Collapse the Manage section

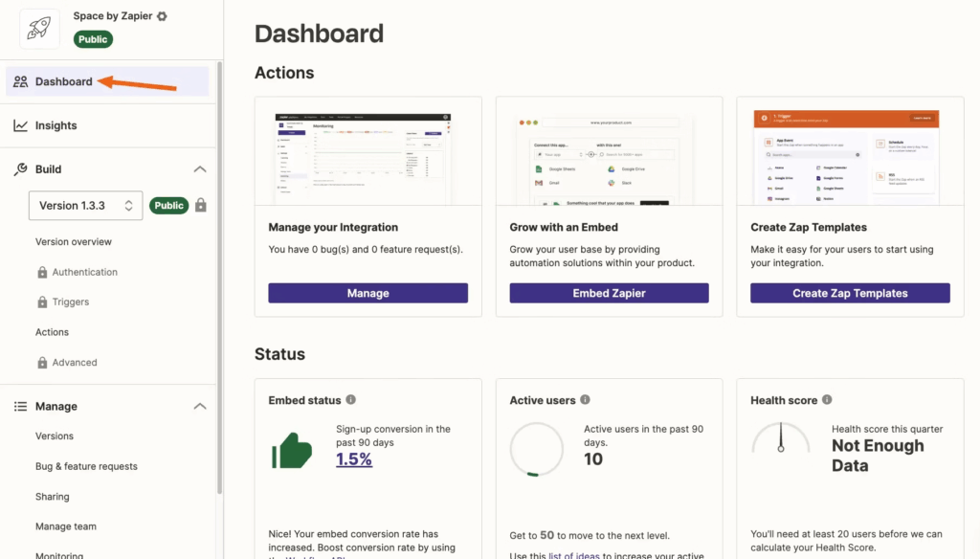pos(200,406)
